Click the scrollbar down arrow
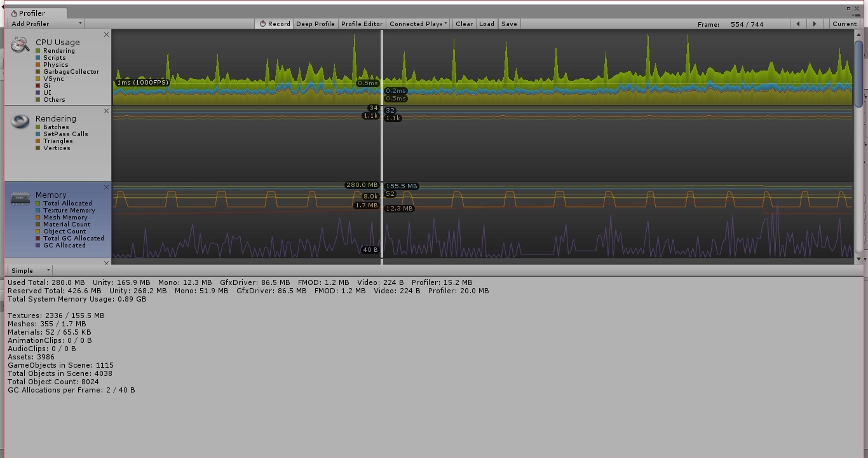868x458 pixels. point(858,259)
